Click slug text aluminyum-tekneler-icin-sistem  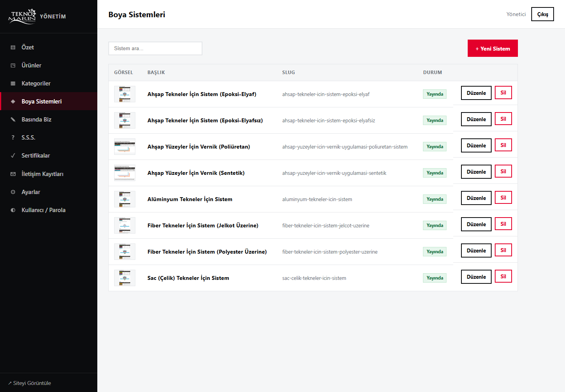coord(317,200)
